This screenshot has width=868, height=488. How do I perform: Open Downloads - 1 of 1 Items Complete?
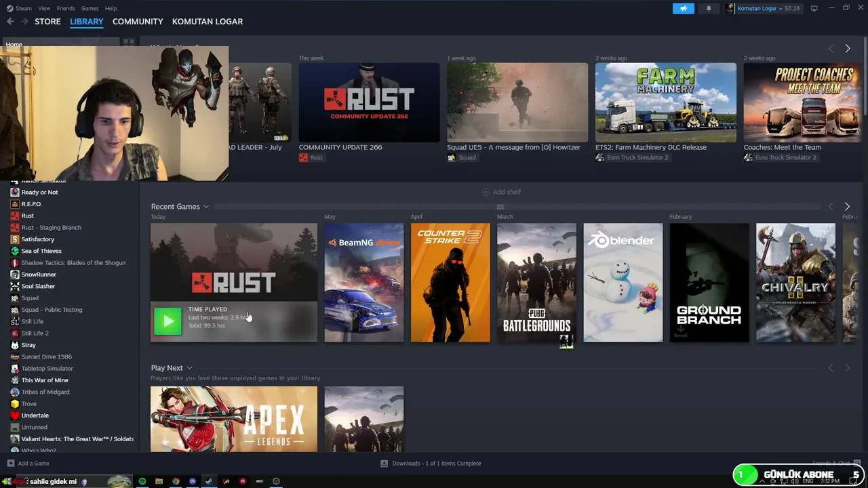[x=431, y=464]
